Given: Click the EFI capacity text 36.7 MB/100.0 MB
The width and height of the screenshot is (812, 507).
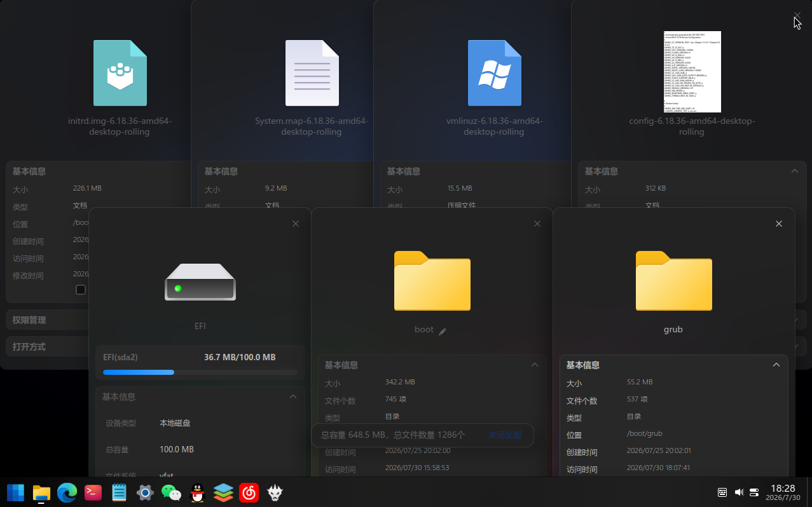Looking at the screenshot, I should coord(240,358).
